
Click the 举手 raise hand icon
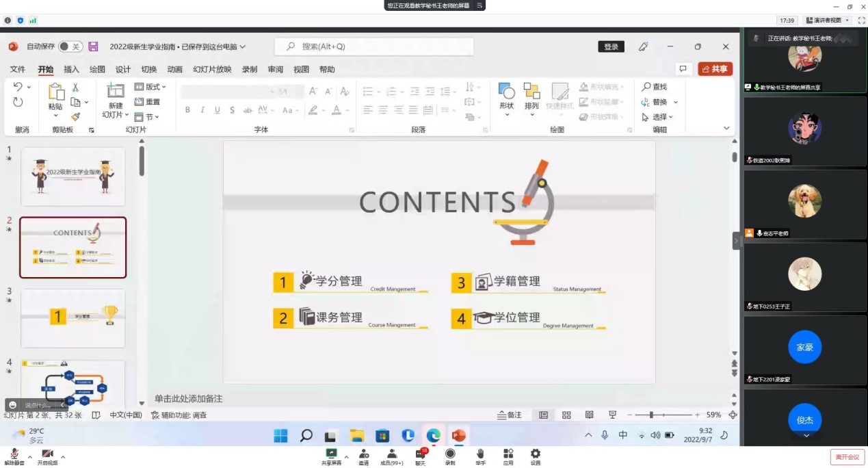tap(480, 456)
